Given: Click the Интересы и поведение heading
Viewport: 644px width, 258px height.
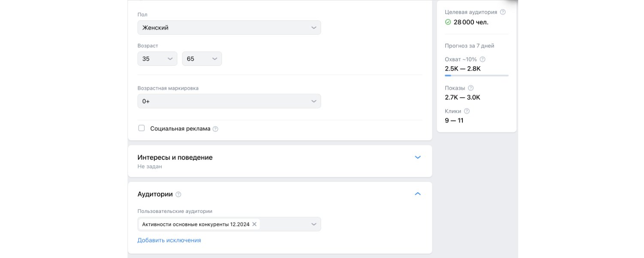Looking at the screenshot, I should (x=175, y=157).
